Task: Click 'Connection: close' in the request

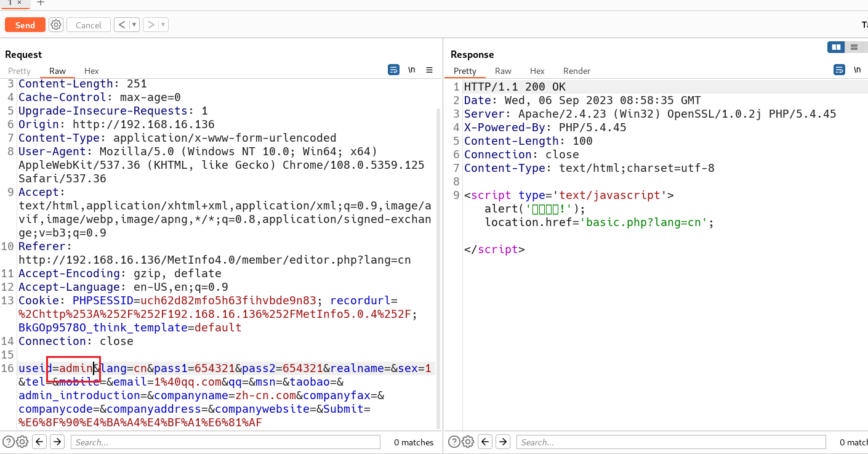Action: 76,341
